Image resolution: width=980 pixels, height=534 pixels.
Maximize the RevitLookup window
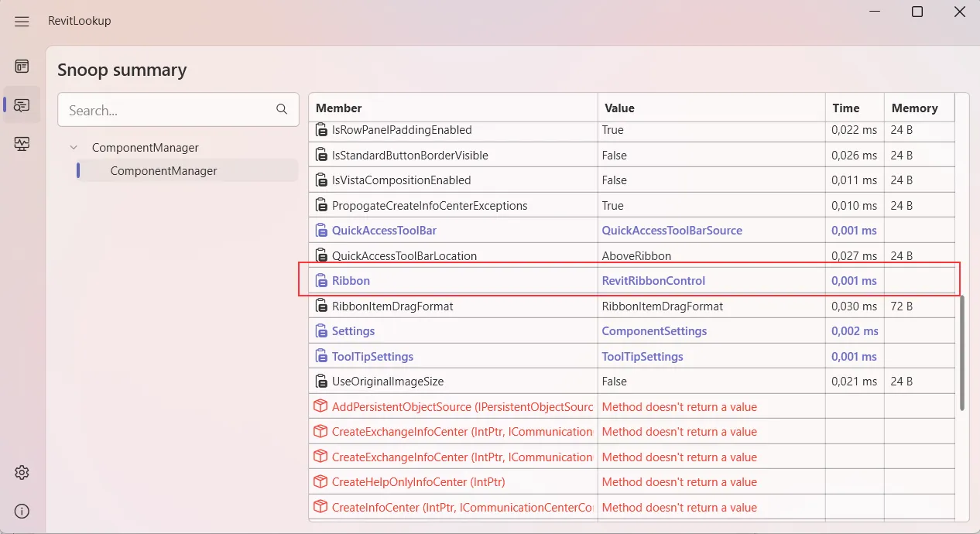pos(917,12)
